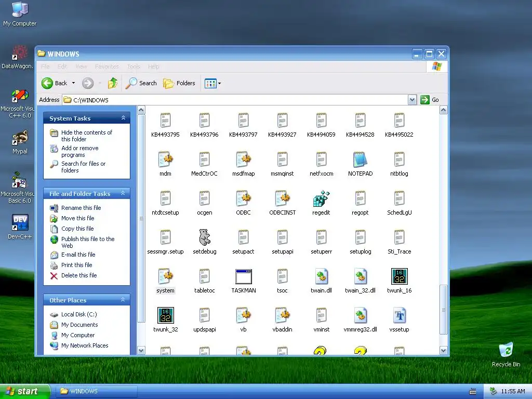Open the Recycle Bin desktop icon
Viewport: 532px width, 399px height.
pyautogui.click(x=506, y=355)
